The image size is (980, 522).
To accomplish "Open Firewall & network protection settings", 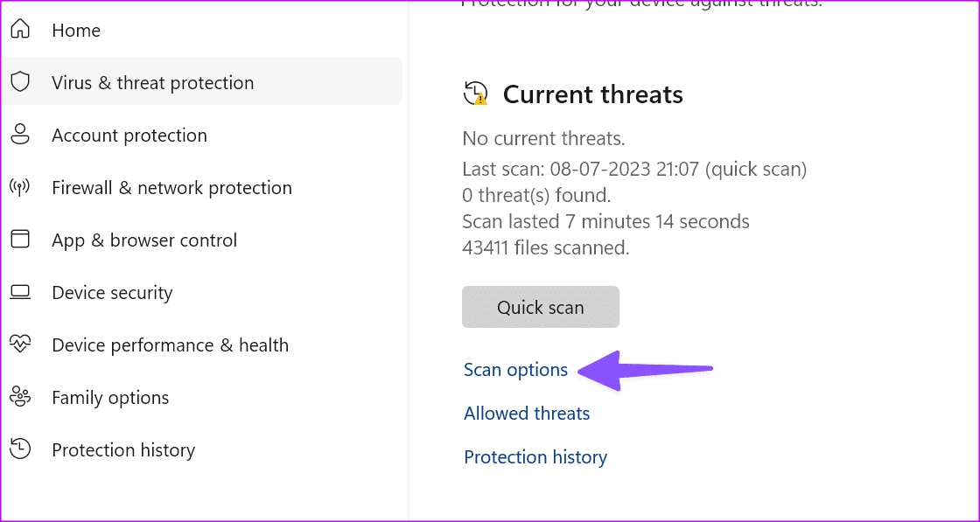I will point(171,187).
